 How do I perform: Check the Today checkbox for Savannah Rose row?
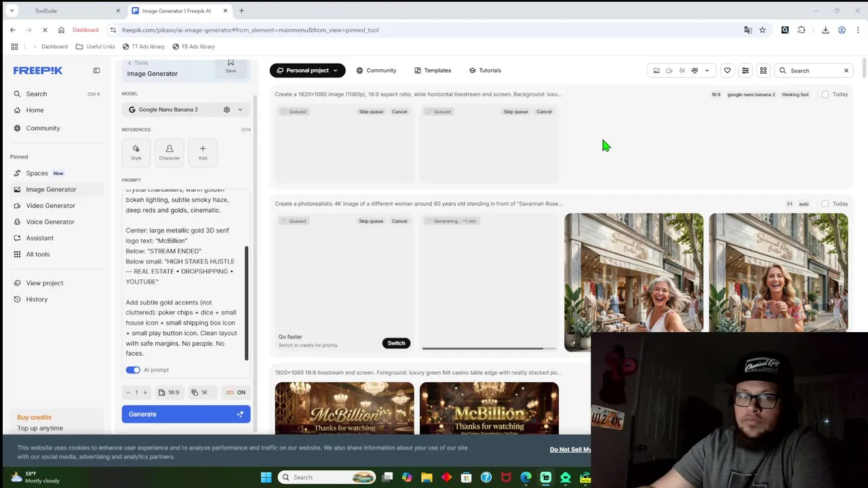(825, 204)
